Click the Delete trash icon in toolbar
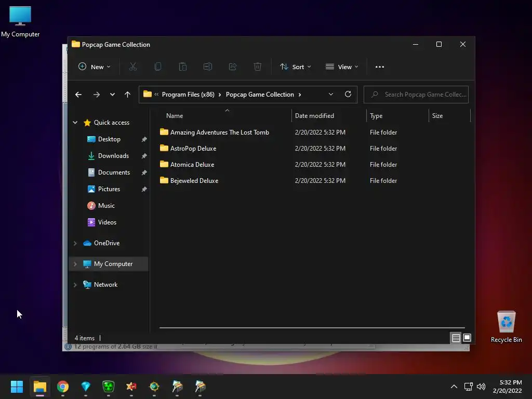 pos(258,67)
